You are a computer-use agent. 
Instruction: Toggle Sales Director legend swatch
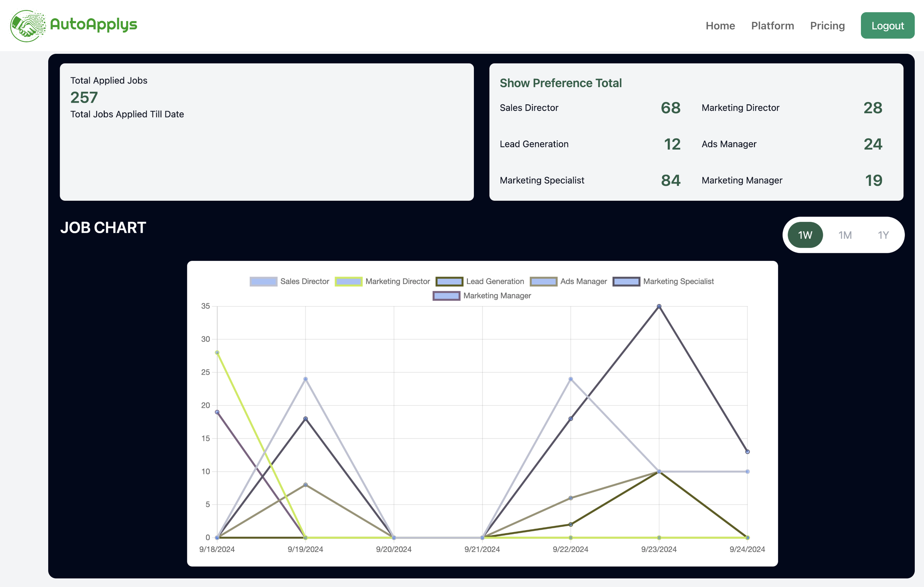pyautogui.click(x=263, y=281)
